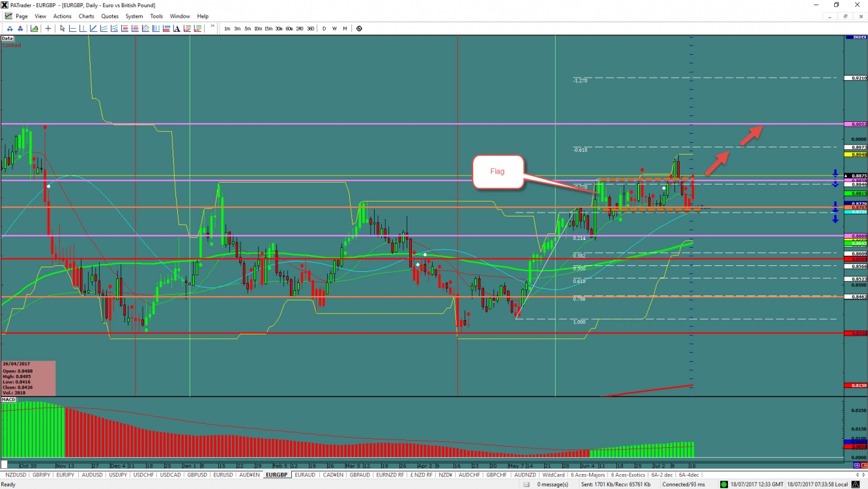Open the Actions menu

pos(63,16)
